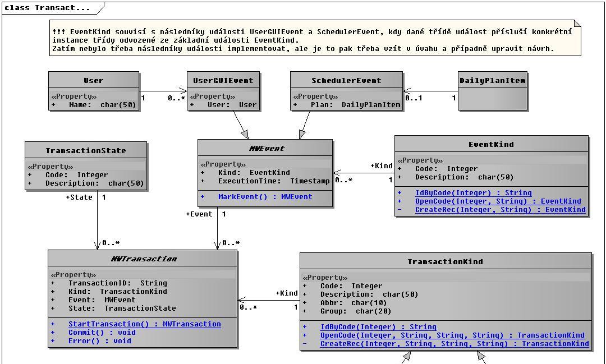Select the EventKind class title

tap(491, 144)
